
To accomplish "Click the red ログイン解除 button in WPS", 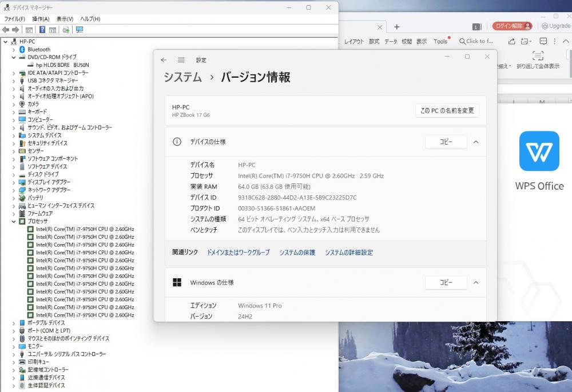I will [x=512, y=26].
